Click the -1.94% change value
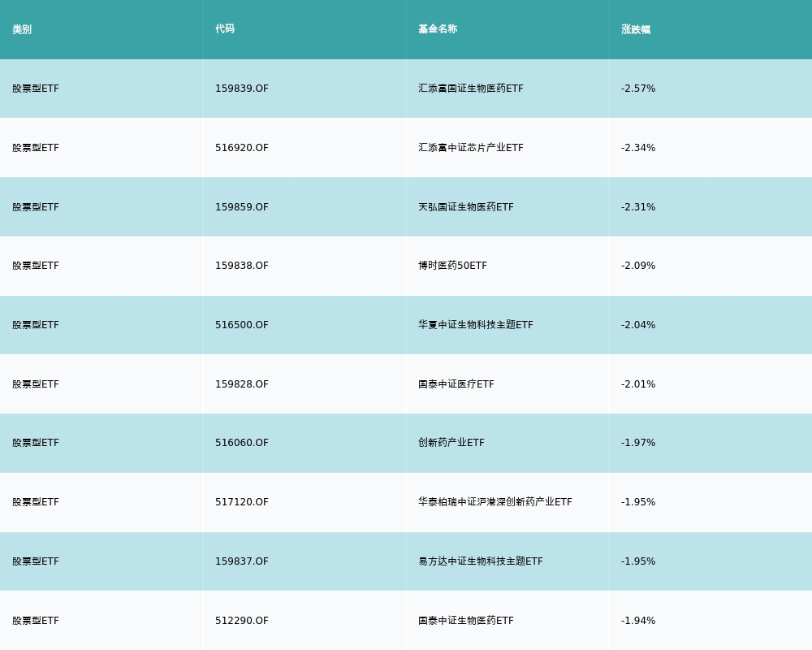 [x=638, y=621]
